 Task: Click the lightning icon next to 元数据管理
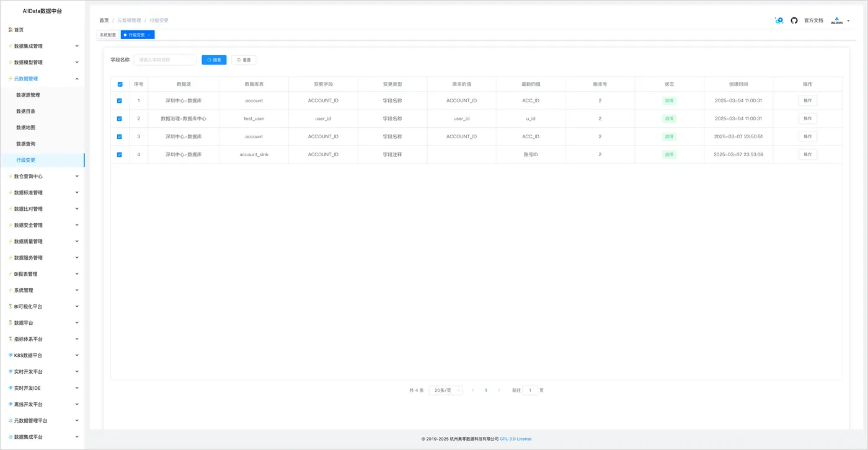pyautogui.click(x=11, y=79)
